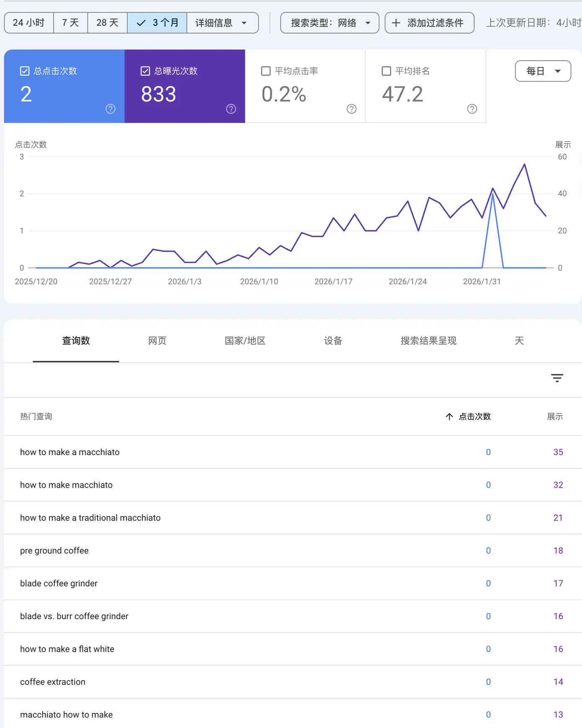Image resolution: width=582 pixels, height=728 pixels.
Task: Select query 'how to make macchiato'
Action: [66, 485]
